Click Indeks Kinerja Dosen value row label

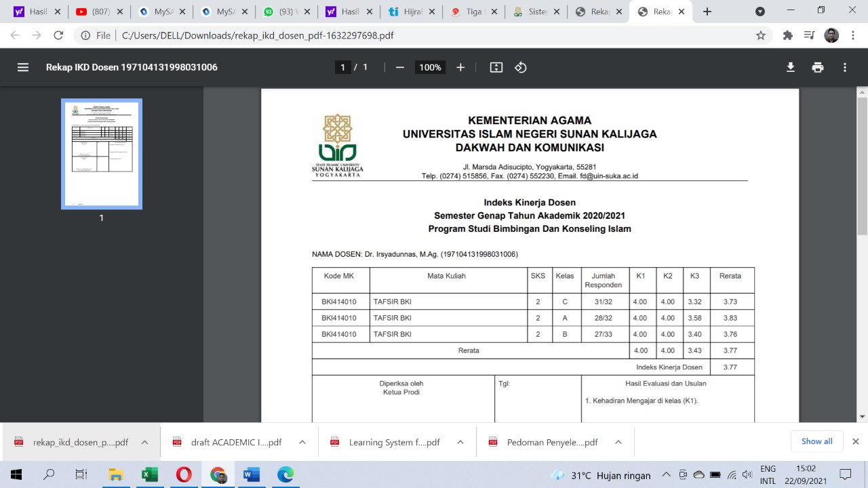pyautogui.click(x=669, y=367)
